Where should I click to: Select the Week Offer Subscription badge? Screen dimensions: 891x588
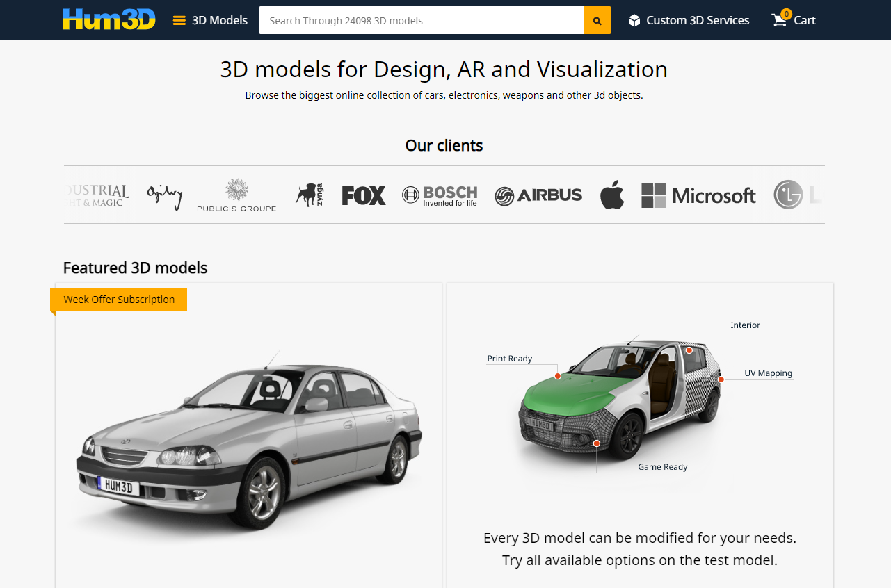[119, 300]
